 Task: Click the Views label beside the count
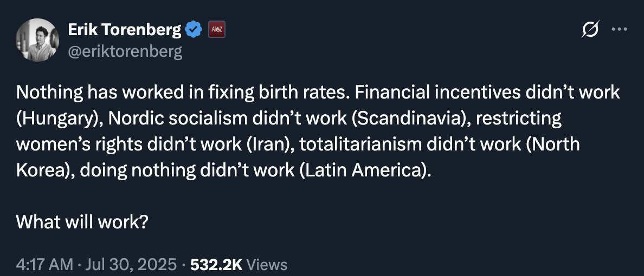coord(267,265)
